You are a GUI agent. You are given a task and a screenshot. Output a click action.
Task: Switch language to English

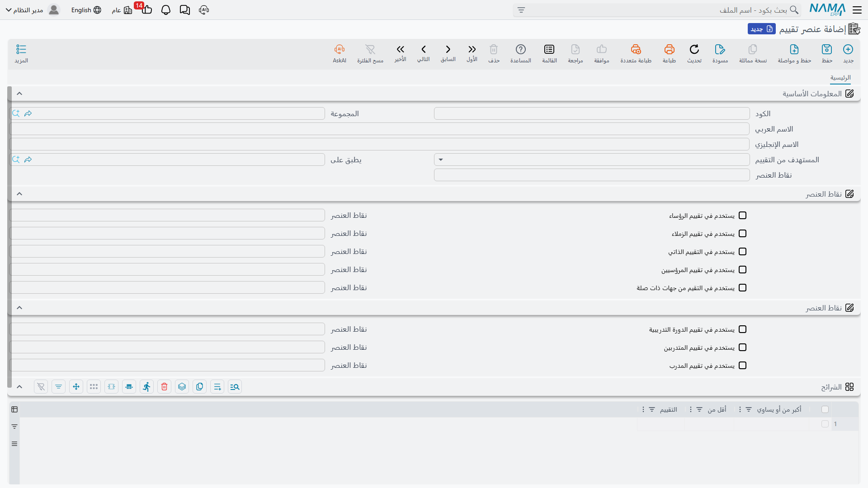click(x=86, y=10)
